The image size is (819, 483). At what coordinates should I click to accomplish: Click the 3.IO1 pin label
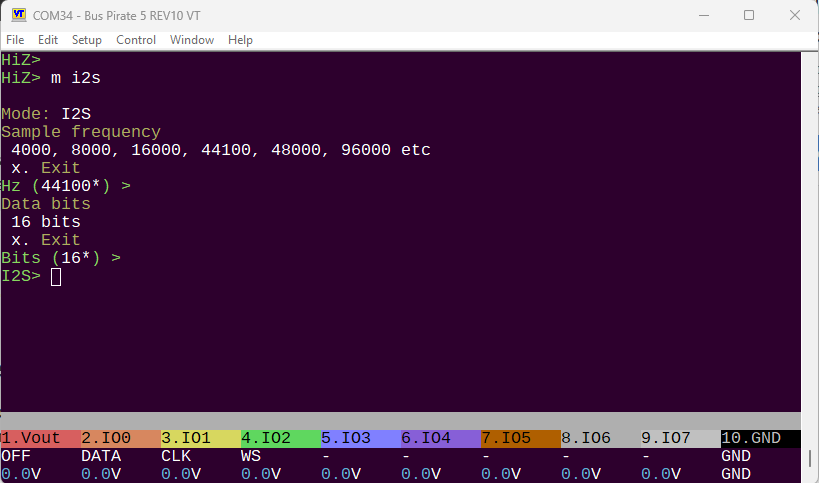201,438
